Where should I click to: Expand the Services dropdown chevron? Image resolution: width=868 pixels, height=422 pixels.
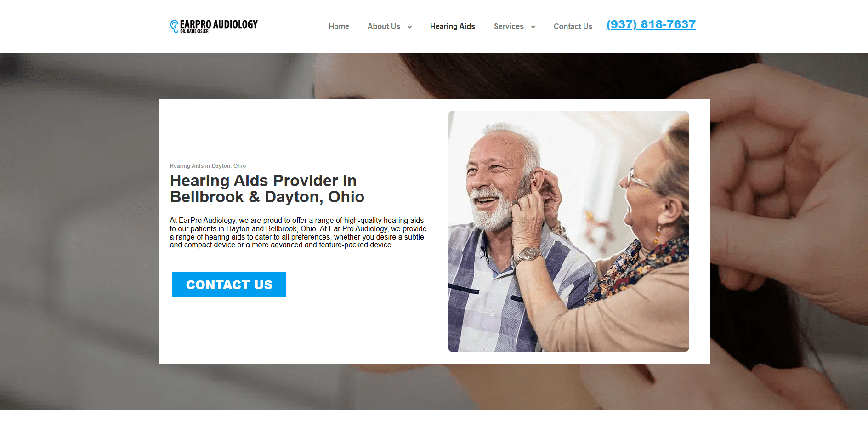(533, 27)
